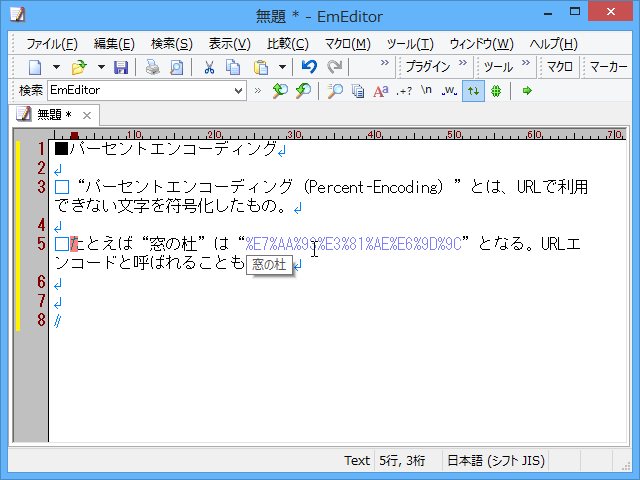Click the Redo arrow icon
Screen dimensions: 640x480
335,67
